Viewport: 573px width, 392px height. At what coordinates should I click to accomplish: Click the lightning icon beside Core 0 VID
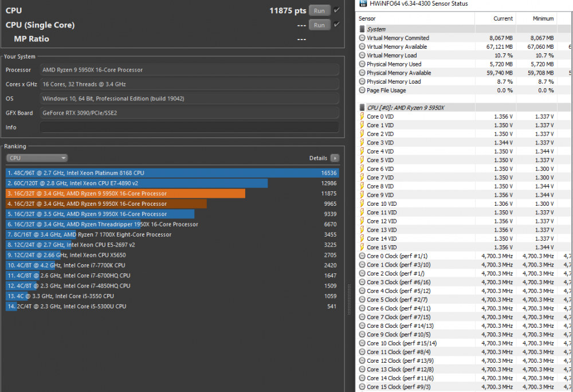362,116
